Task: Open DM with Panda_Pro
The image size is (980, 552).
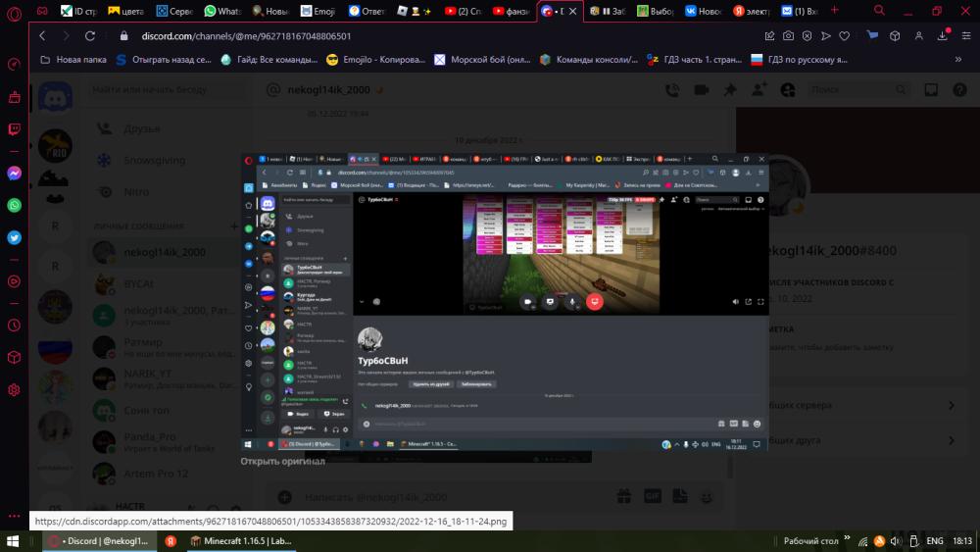Action: (165, 441)
